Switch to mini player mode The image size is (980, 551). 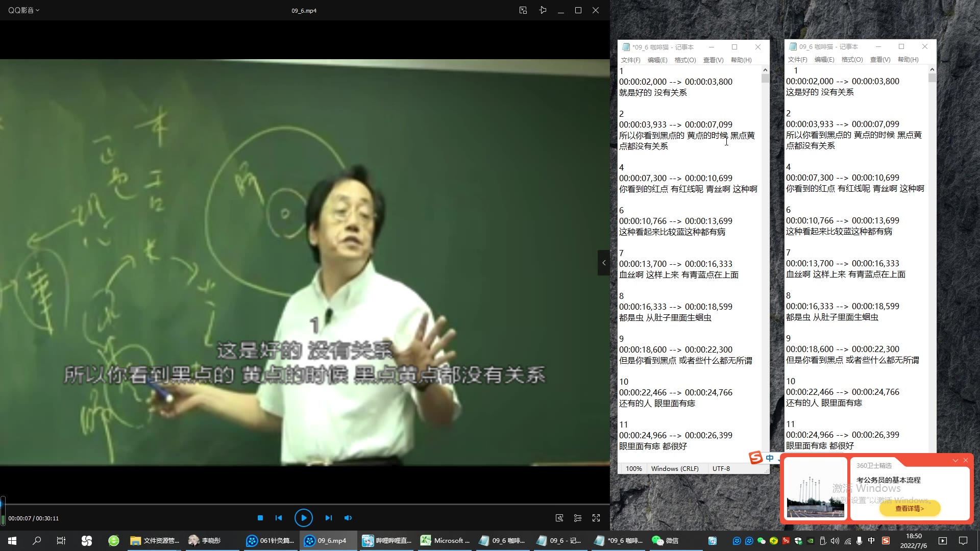(x=523, y=10)
